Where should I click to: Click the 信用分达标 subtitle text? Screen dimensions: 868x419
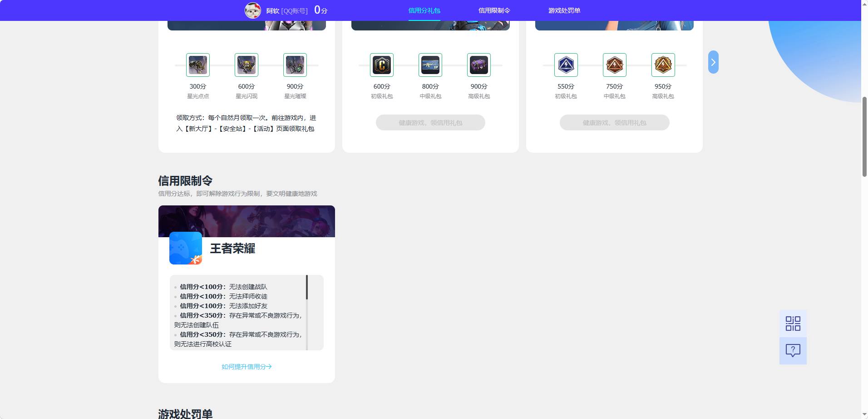tap(237, 194)
